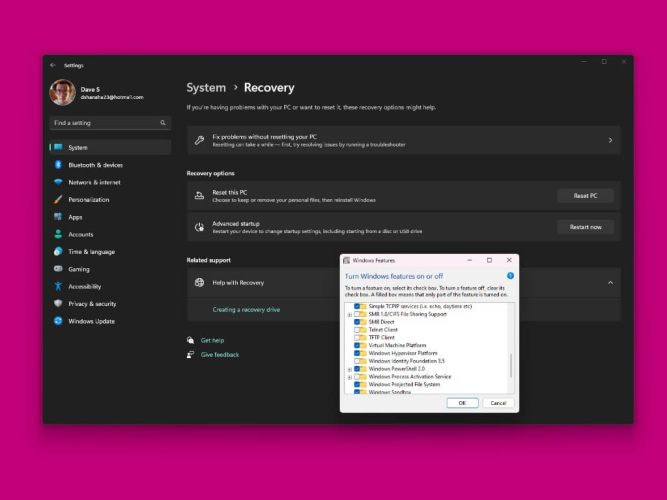The width and height of the screenshot is (667, 500).
Task: Click the System monitor icon in the sidebar
Action: tap(58, 147)
